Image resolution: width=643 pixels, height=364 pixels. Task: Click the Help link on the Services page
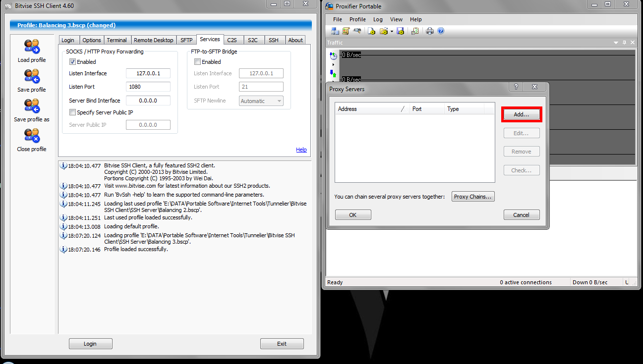point(301,150)
